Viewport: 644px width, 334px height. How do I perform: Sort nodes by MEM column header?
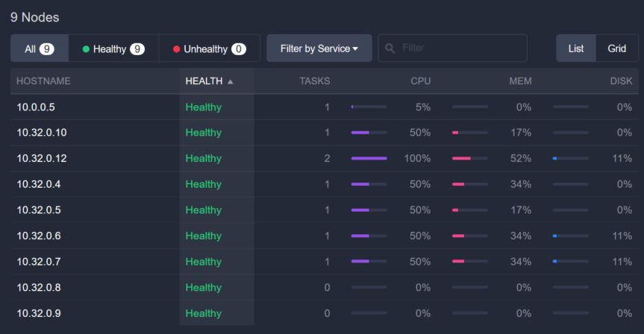point(520,81)
